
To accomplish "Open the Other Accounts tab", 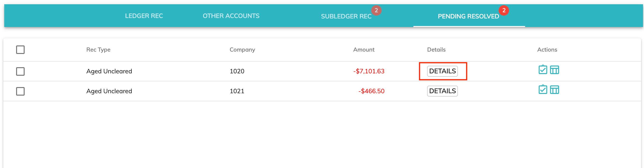I will (231, 16).
